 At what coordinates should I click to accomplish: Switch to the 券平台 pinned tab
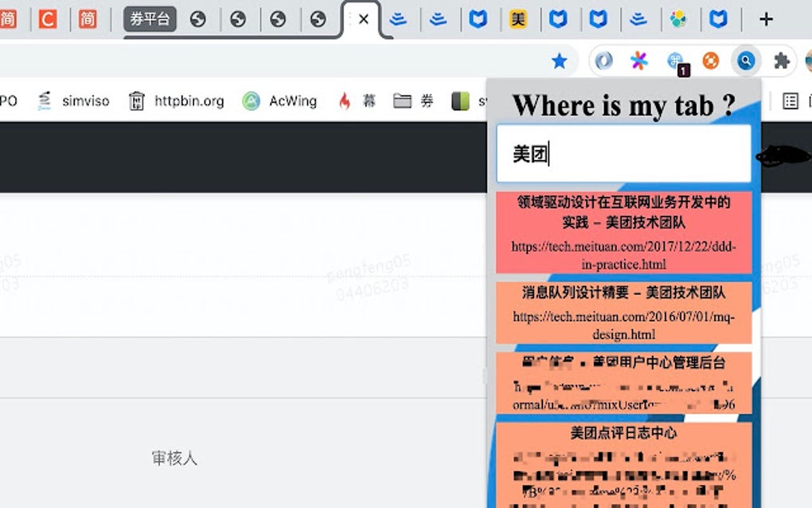pyautogui.click(x=151, y=18)
